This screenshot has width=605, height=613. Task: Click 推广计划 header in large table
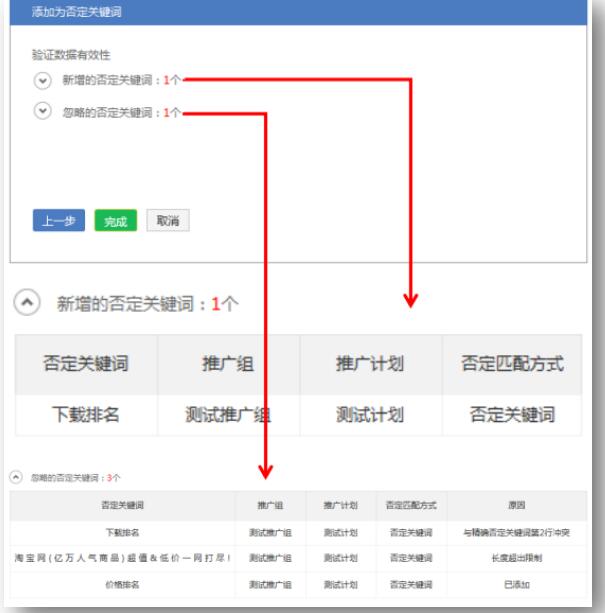coord(370,364)
